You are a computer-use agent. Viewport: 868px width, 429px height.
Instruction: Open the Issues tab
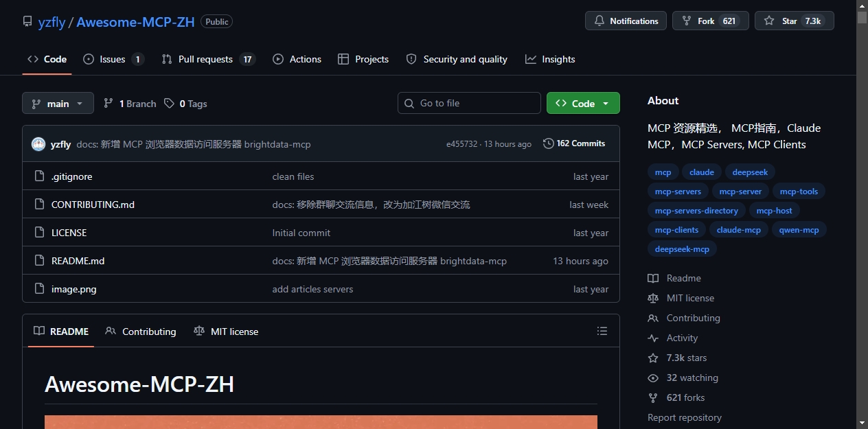click(113, 59)
